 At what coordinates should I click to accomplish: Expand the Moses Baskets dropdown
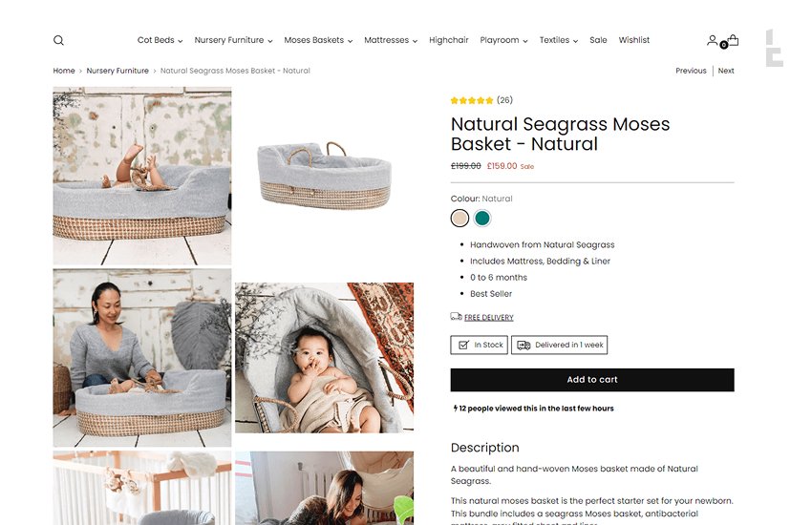tap(318, 40)
